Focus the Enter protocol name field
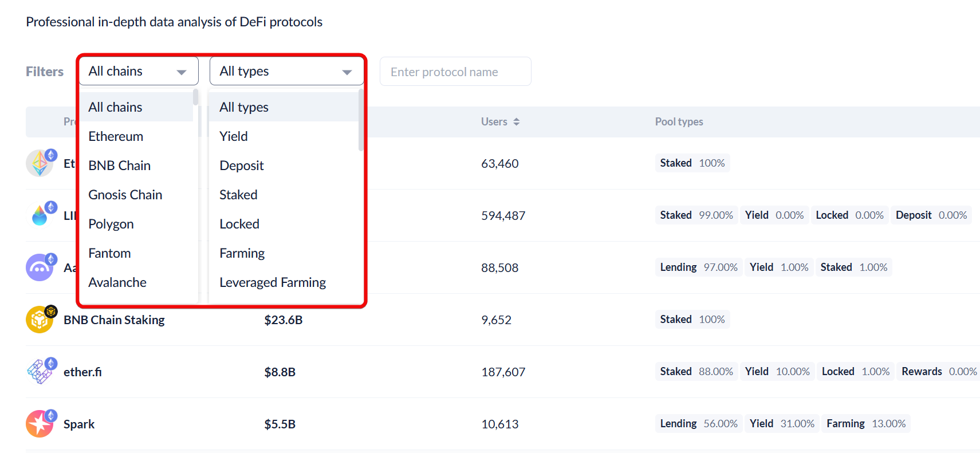Viewport: 980px width, 453px height. click(455, 72)
